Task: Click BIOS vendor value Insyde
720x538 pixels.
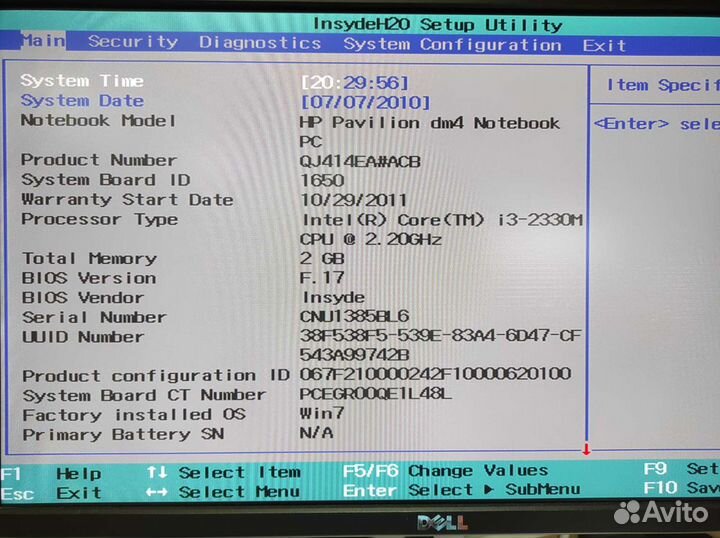Action: 333,297
